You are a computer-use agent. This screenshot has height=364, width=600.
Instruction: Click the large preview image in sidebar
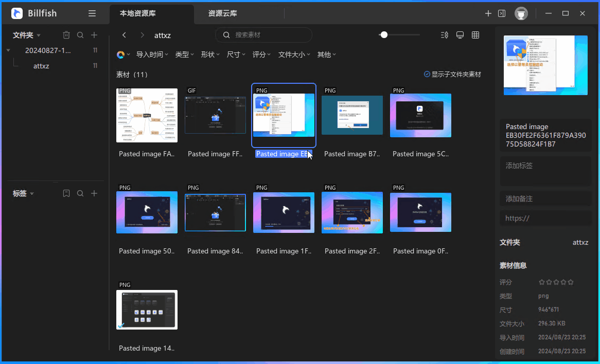[545, 65]
